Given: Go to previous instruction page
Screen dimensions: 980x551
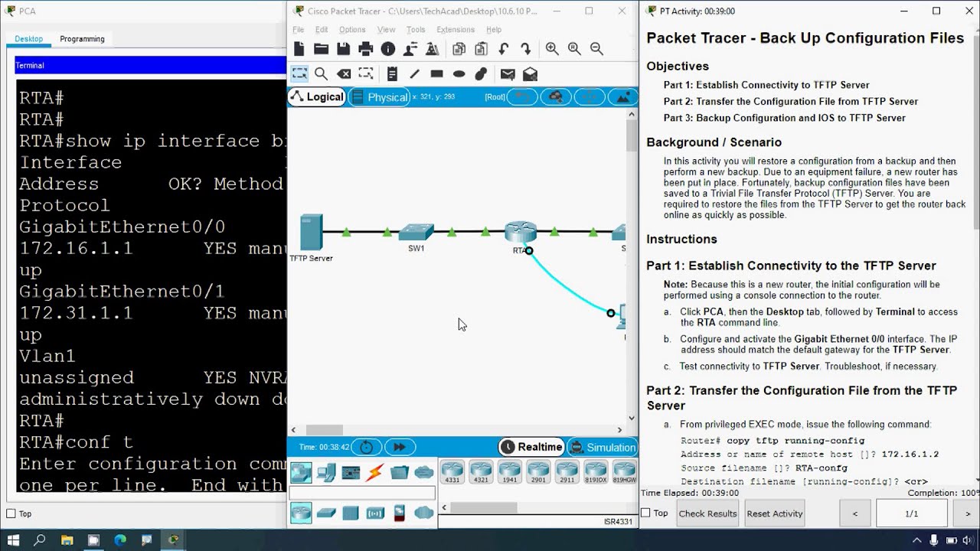Looking at the screenshot, I should click(855, 514).
